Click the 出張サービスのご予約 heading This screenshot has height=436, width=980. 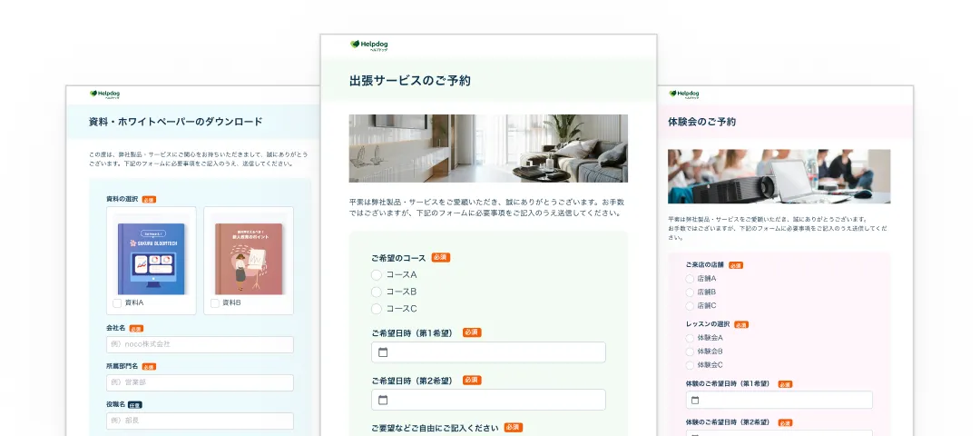[410, 81]
